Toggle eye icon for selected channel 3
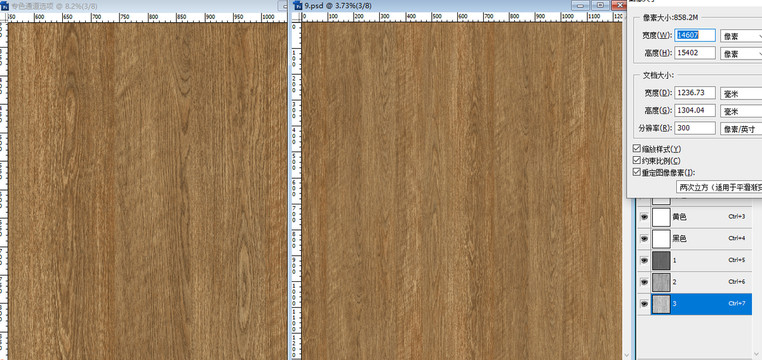Viewport: 762px width, 360px height. [x=644, y=304]
